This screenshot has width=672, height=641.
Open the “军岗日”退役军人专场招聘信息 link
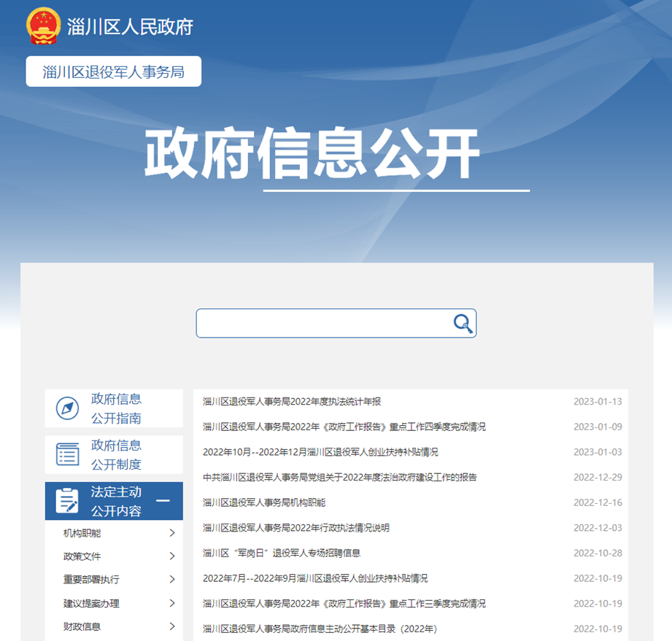click(282, 553)
